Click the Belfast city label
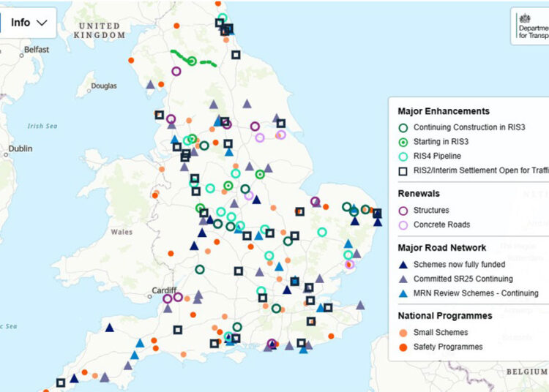549x392 pixels. click(x=37, y=50)
